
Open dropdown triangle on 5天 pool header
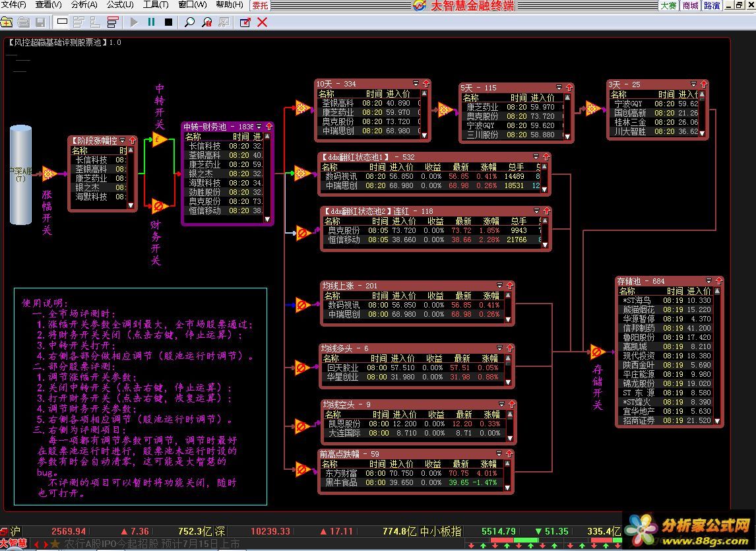click(x=559, y=87)
